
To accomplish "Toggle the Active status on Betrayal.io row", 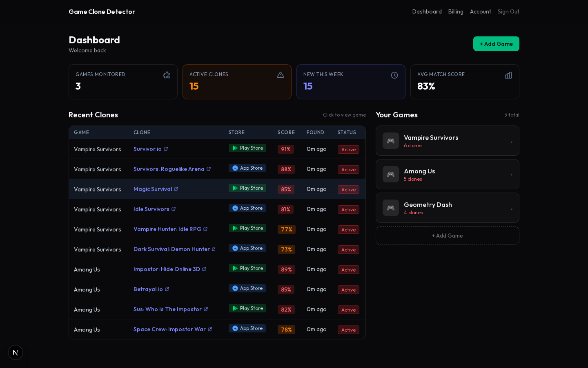I will 348,289.
